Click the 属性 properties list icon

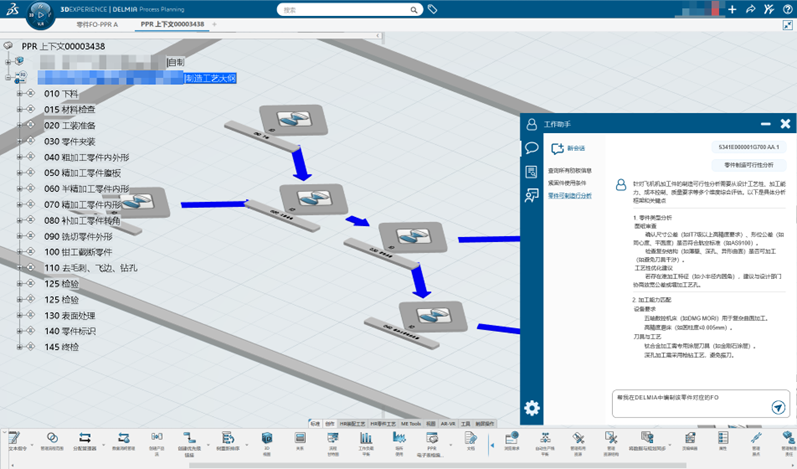point(722,438)
